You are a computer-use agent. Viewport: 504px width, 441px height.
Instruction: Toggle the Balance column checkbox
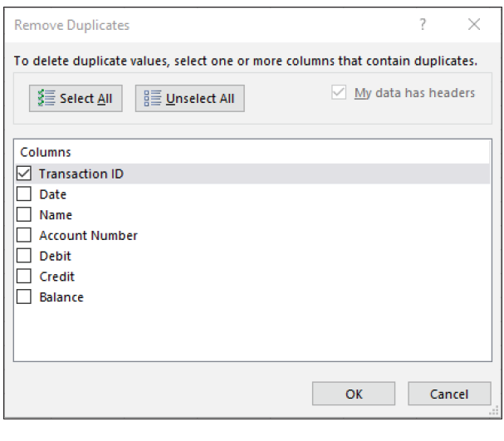pyautogui.click(x=24, y=297)
